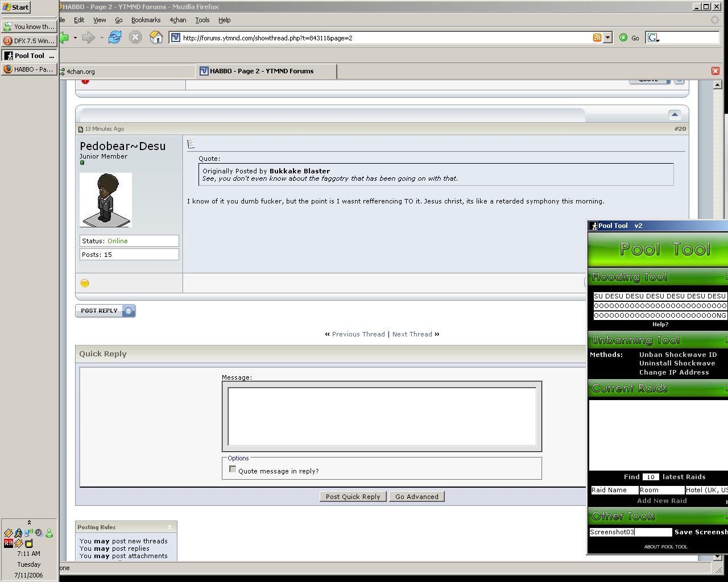
Task: Close the current Firefox tab with red X
Action: tap(715, 71)
